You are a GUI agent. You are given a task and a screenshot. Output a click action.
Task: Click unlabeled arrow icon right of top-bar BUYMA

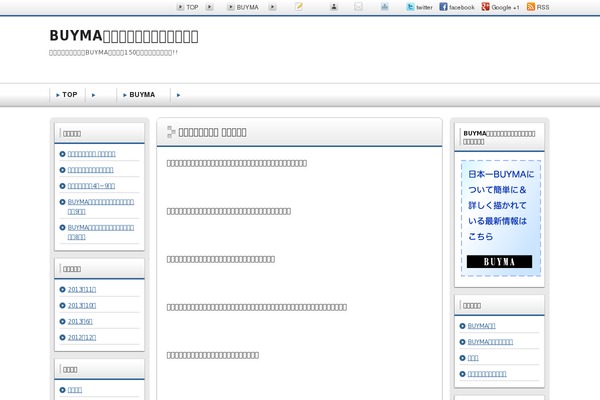point(272,7)
